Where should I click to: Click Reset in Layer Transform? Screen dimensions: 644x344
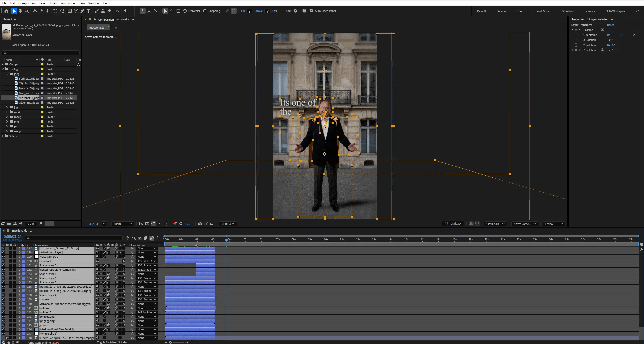(610, 25)
